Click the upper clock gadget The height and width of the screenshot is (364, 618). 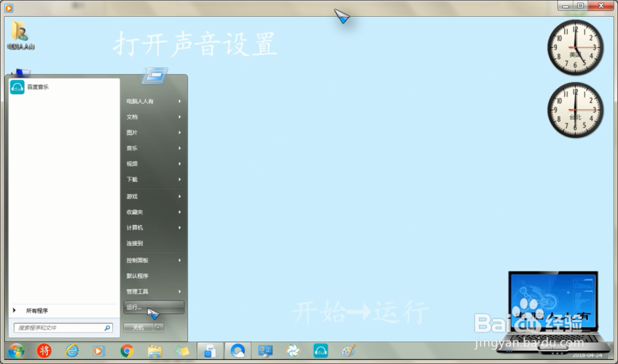575,48
